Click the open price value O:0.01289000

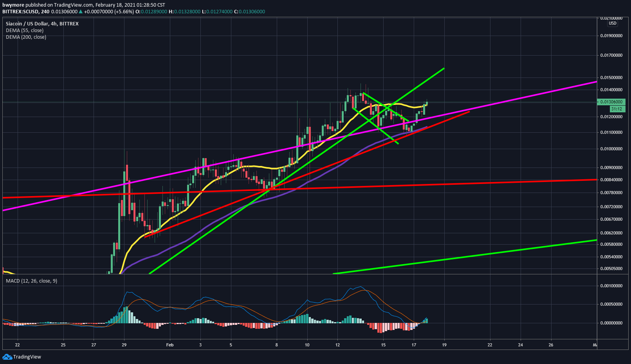(151, 12)
